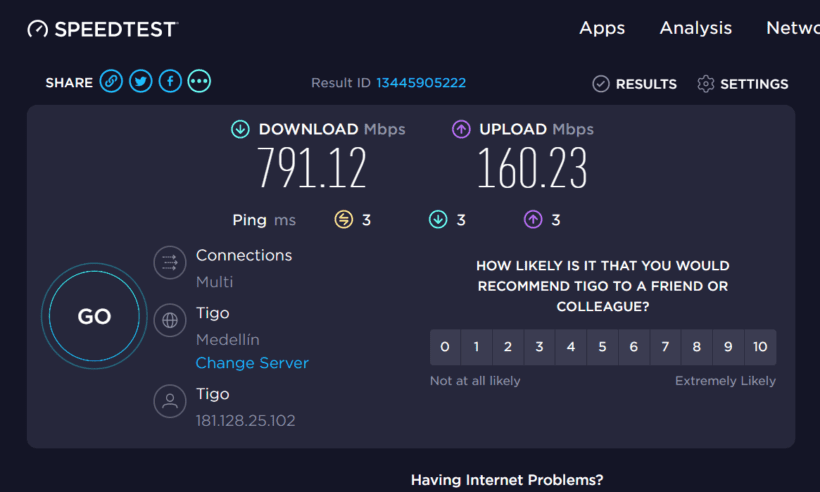Click the IP address 181.128.25.102
The height and width of the screenshot is (492, 820).
click(x=245, y=420)
